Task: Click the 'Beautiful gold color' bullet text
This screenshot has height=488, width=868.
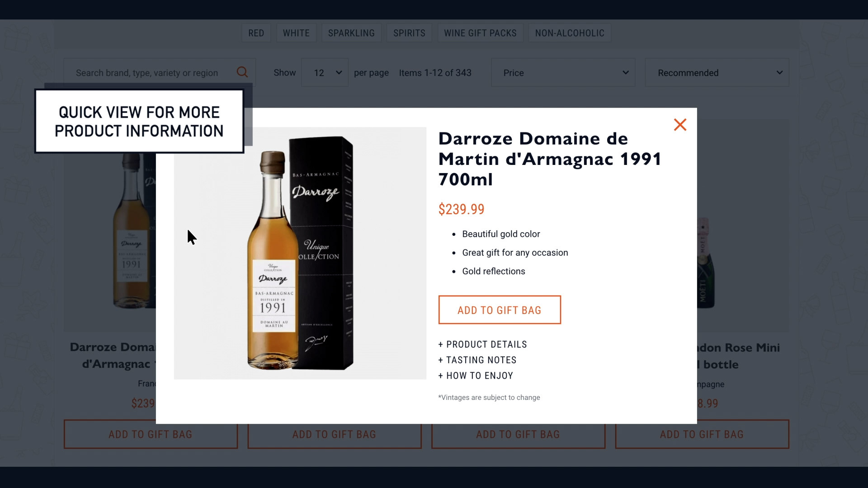Action: (x=501, y=234)
